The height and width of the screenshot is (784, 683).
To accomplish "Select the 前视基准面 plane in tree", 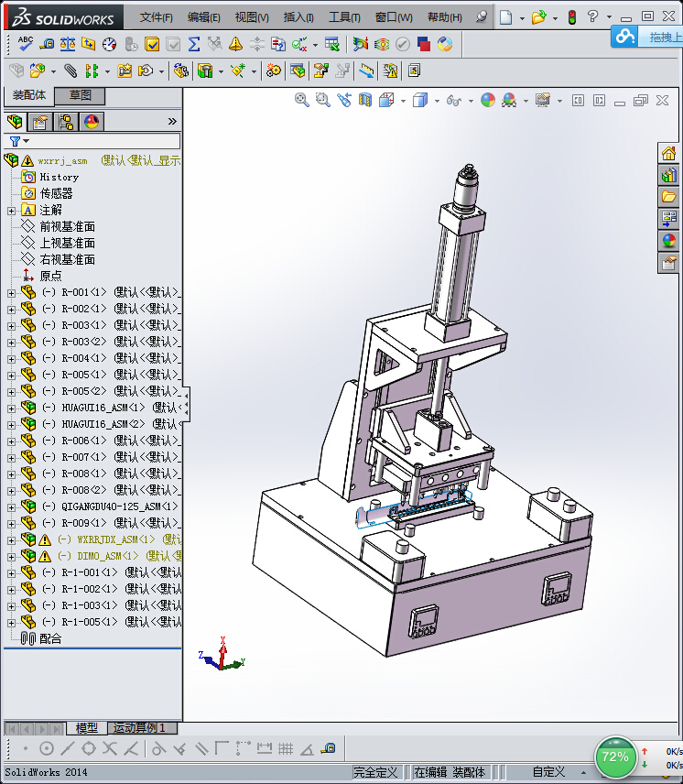I will point(68,226).
